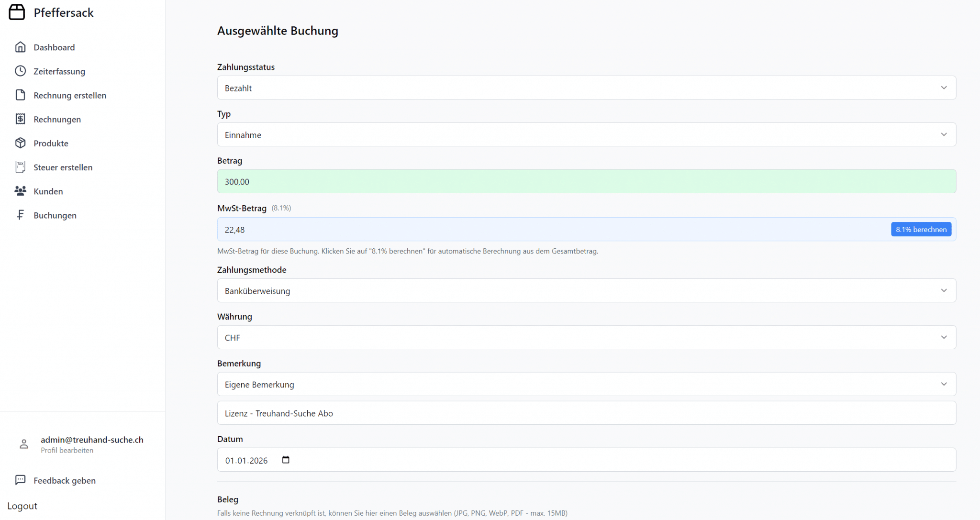The width and height of the screenshot is (980, 520).
Task: Open the date picker calendar icon
Action: click(x=286, y=460)
